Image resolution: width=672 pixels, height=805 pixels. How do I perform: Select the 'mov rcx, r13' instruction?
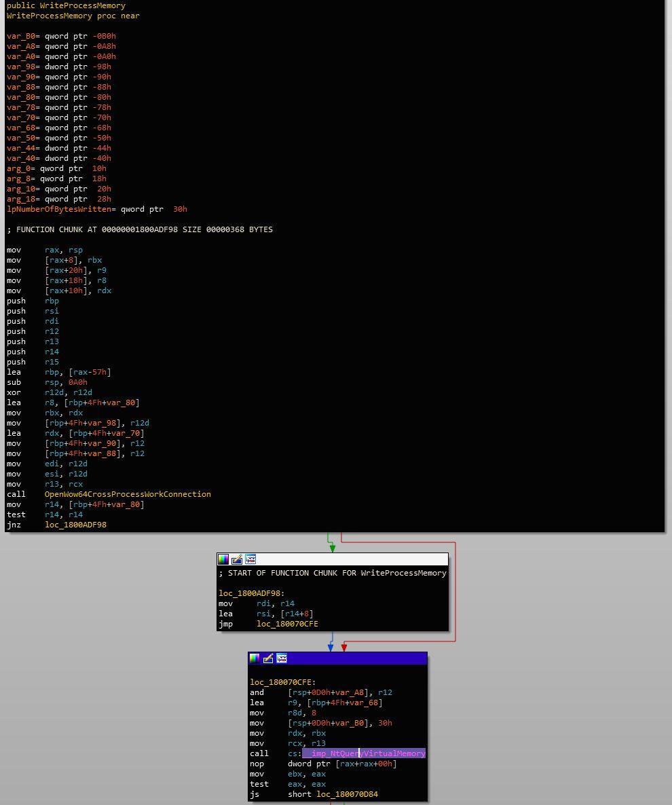pyautogui.click(x=288, y=743)
